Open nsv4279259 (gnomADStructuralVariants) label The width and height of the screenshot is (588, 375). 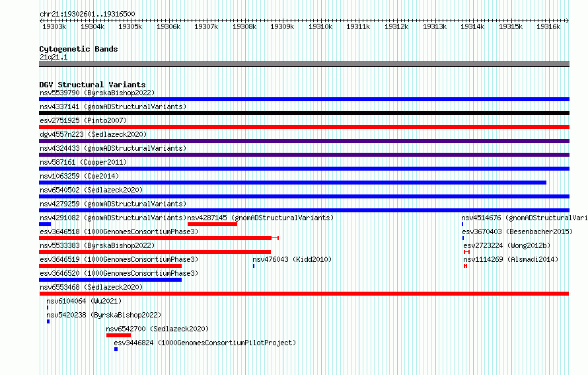pos(113,204)
